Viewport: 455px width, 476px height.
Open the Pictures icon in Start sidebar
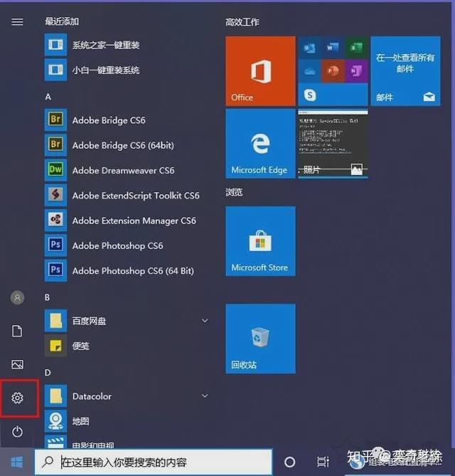(17, 364)
